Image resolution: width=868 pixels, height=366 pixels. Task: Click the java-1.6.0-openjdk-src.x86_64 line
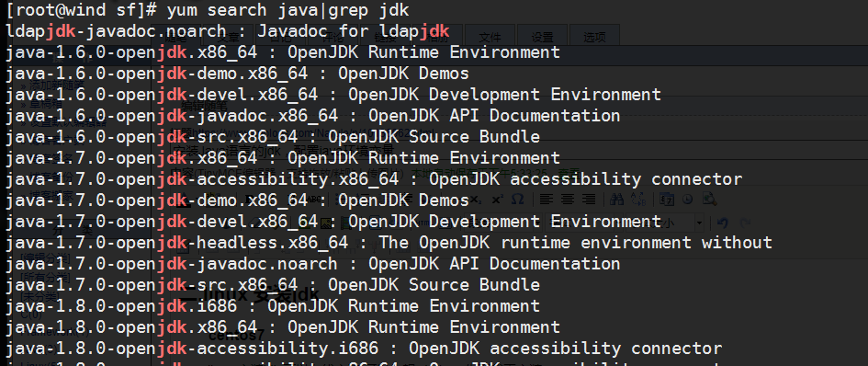pyautogui.click(x=273, y=136)
